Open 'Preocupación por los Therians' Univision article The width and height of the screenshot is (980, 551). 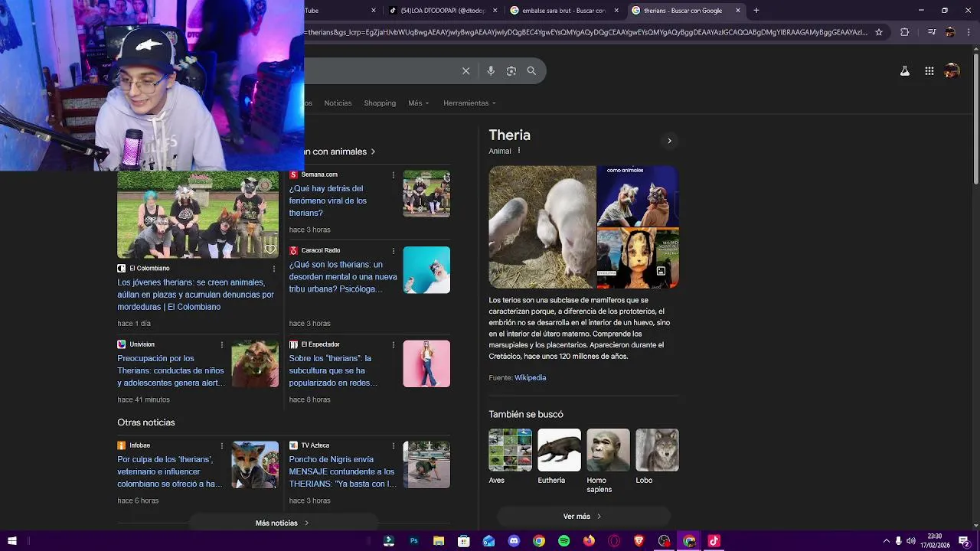pyautogui.click(x=171, y=370)
